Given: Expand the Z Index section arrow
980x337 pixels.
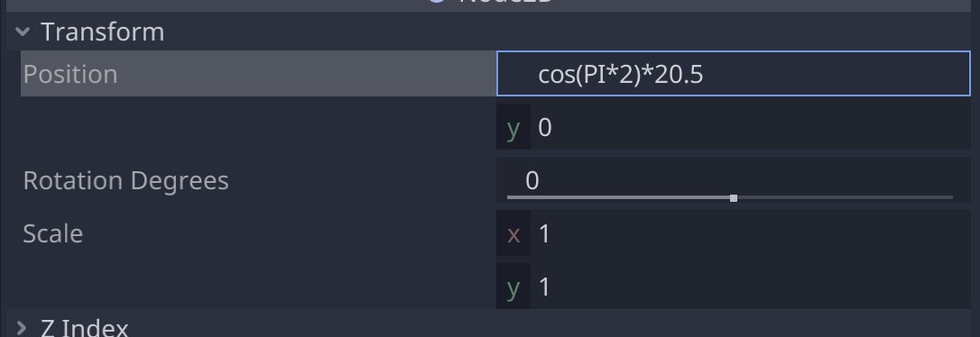Looking at the screenshot, I should [22, 328].
